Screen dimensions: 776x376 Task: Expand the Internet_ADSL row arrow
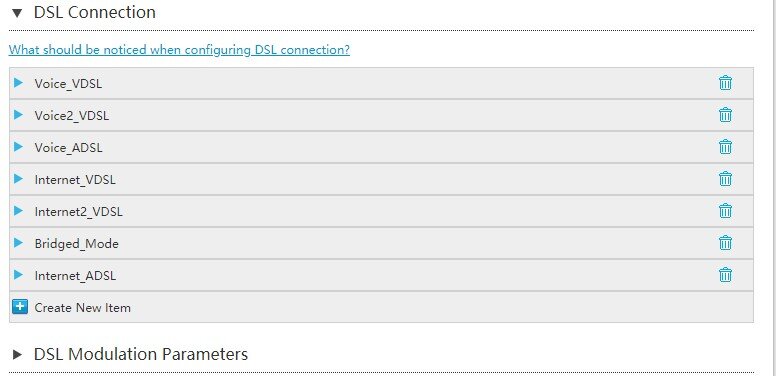click(19, 275)
